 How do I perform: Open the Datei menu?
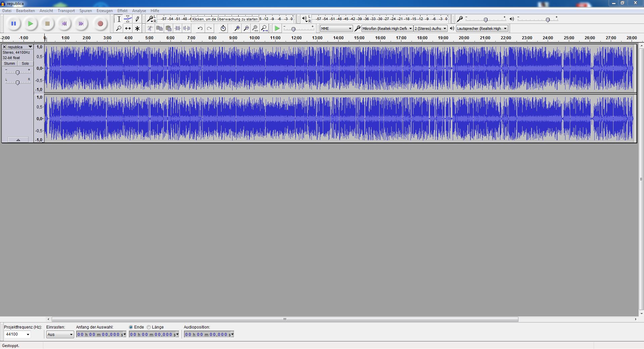[7, 11]
